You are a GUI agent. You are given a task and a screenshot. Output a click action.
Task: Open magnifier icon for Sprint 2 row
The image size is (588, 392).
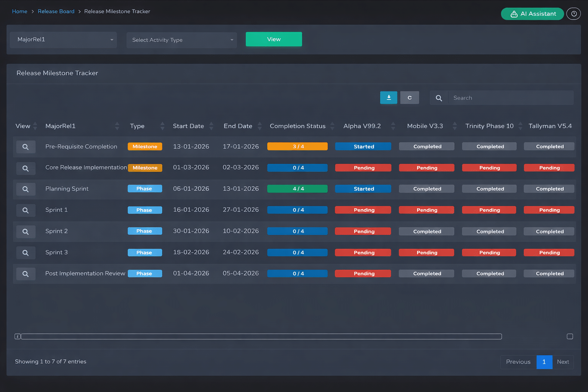coord(26,232)
